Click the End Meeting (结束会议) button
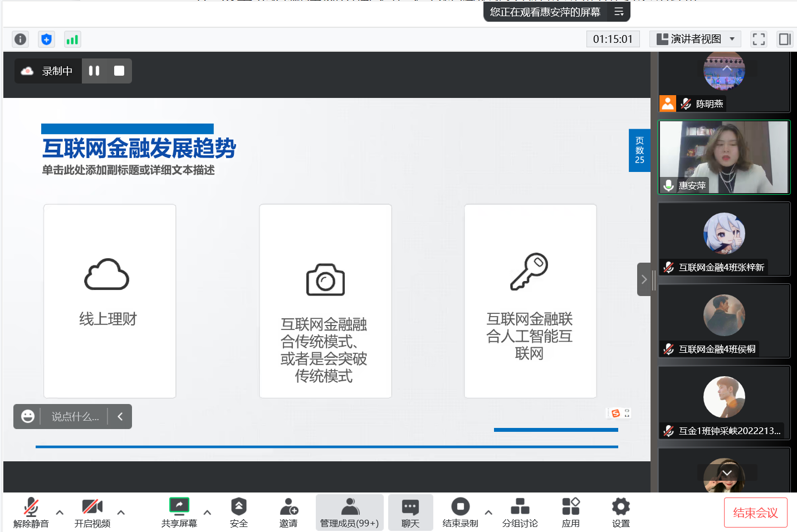Image resolution: width=797 pixels, height=532 pixels. pos(755,513)
